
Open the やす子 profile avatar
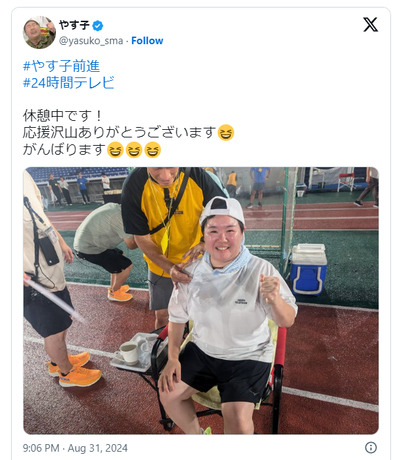coord(39,32)
